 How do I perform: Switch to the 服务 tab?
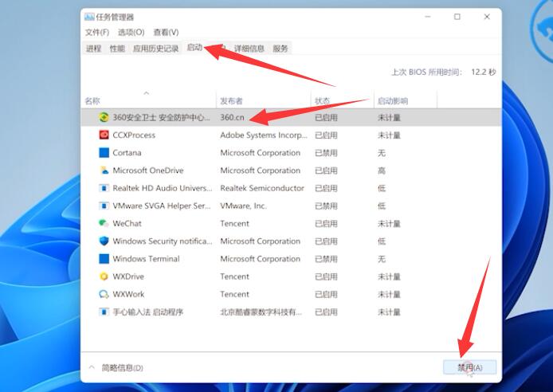coord(280,49)
